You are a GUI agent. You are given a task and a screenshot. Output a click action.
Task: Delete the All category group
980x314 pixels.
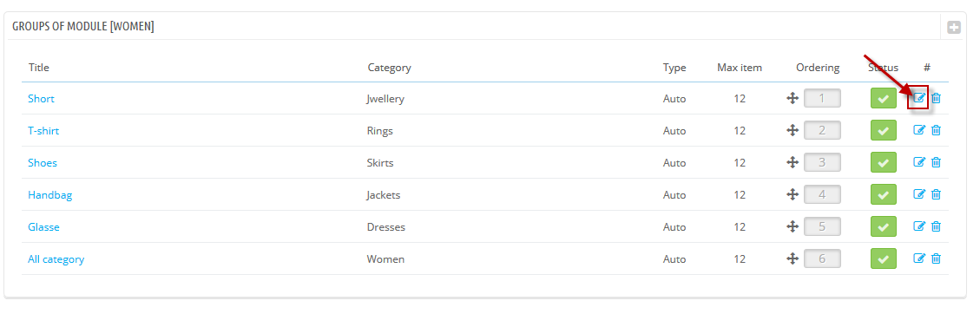(x=936, y=258)
